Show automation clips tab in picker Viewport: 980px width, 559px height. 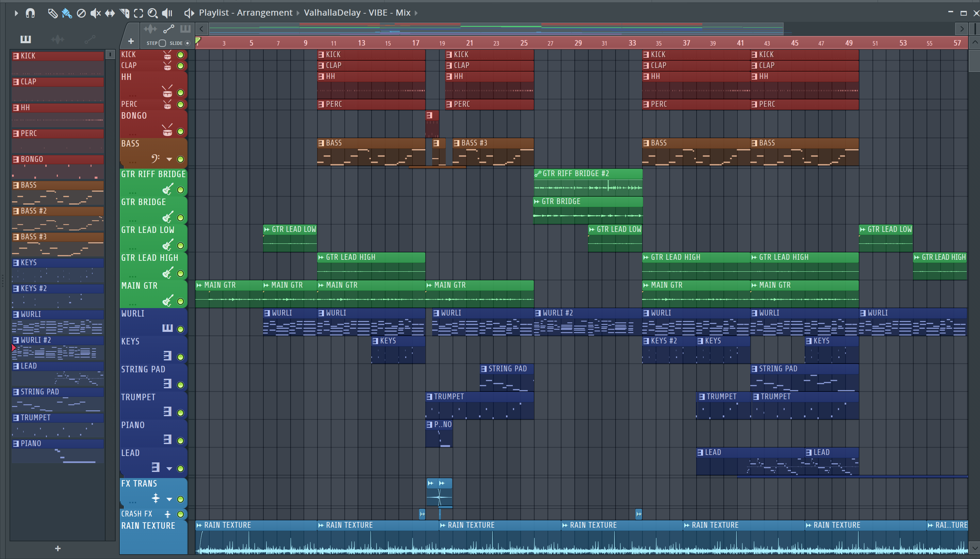tap(89, 39)
